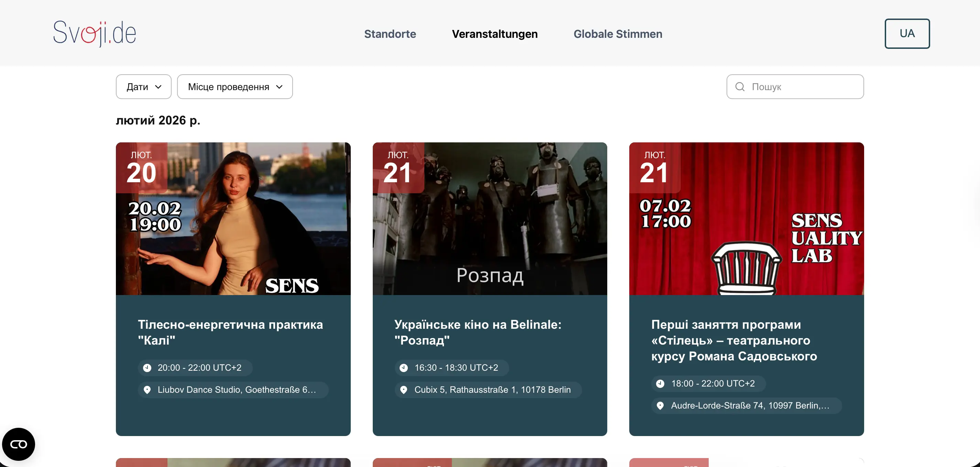
Task: Click the Розпад film thumbnail
Action: [x=490, y=218]
